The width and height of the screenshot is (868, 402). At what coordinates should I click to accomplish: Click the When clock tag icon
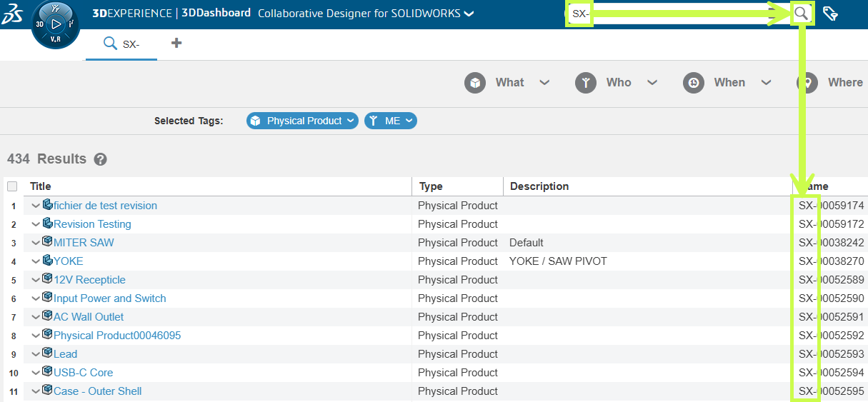[x=694, y=83]
